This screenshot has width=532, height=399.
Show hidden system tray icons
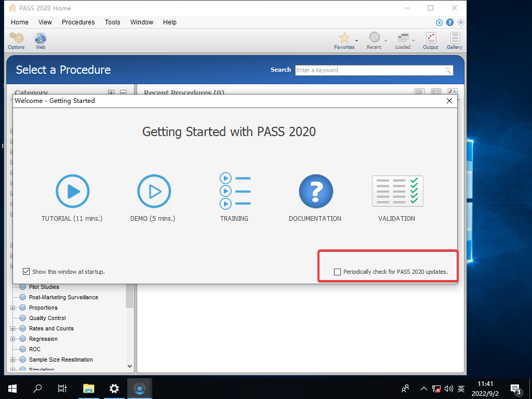[424, 389]
